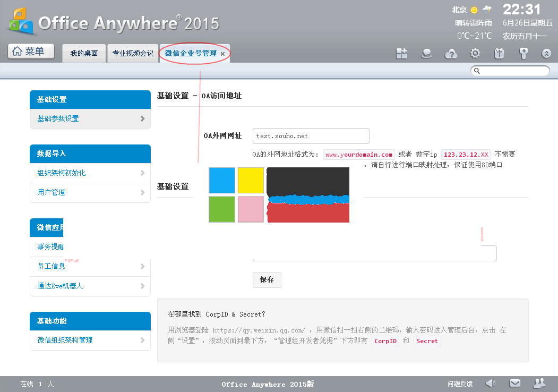Open the gear settings icon in the toolbar
Screen dimensions: 558x392
475,53
